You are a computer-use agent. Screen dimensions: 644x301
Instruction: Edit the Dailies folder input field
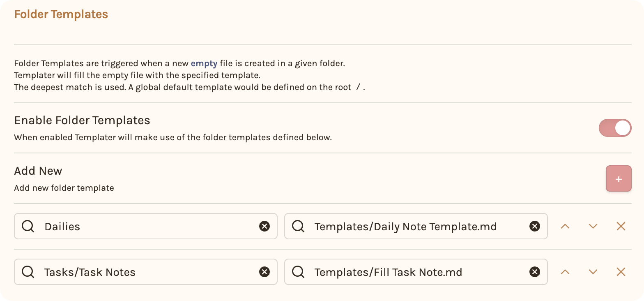(x=146, y=226)
